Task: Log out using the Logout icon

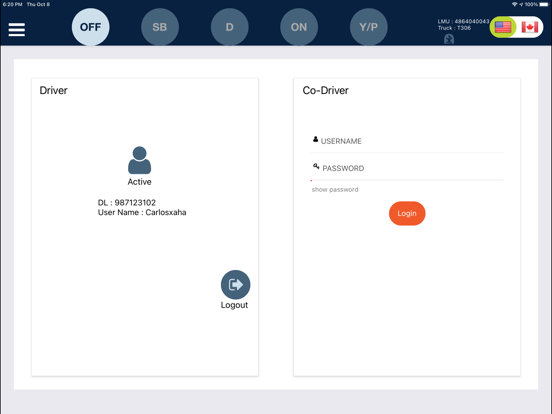Action: point(236,284)
